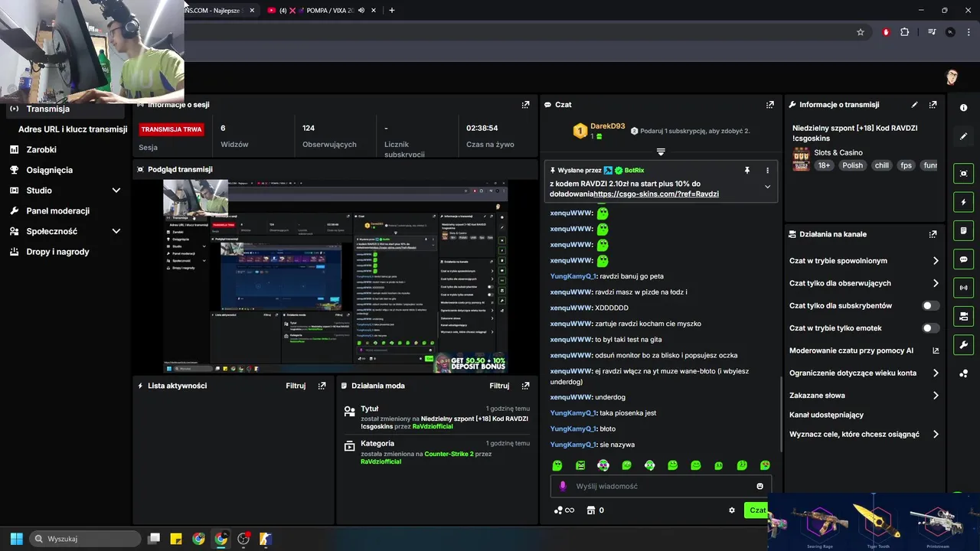This screenshot has height=551, width=980.
Task: Click the wrench icon in right toolbar
Action: (x=964, y=345)
